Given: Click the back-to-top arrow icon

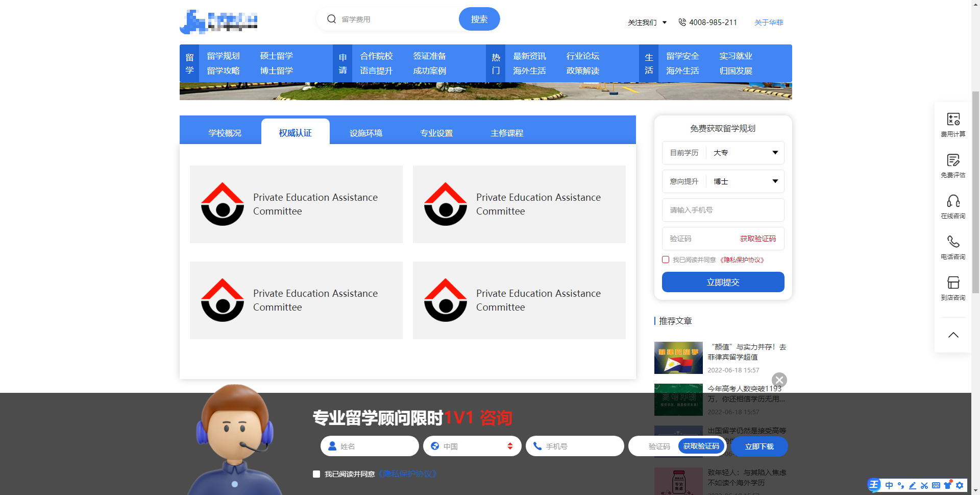Looking at the screenshot, I should 953,335.
